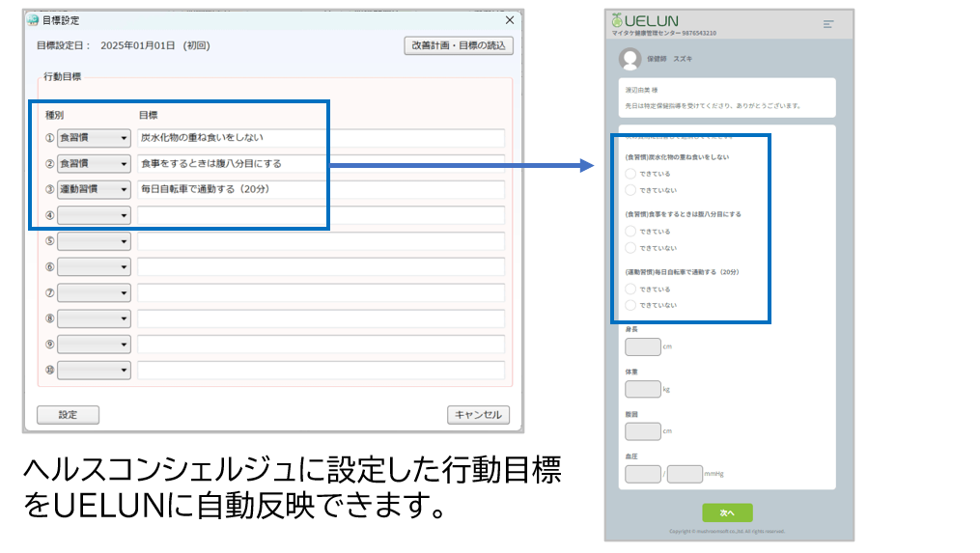Viewport: 980px width, 553px height.
Task: Open the empty 種別 dropdown in row ④
Action: coord(93,215)
